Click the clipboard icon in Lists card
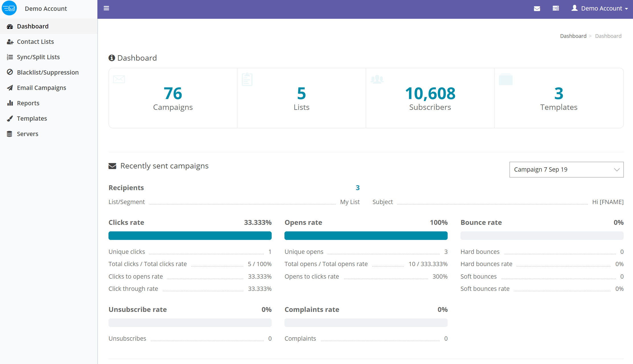This screenshot has height=364, width=633. pos(247,79)
